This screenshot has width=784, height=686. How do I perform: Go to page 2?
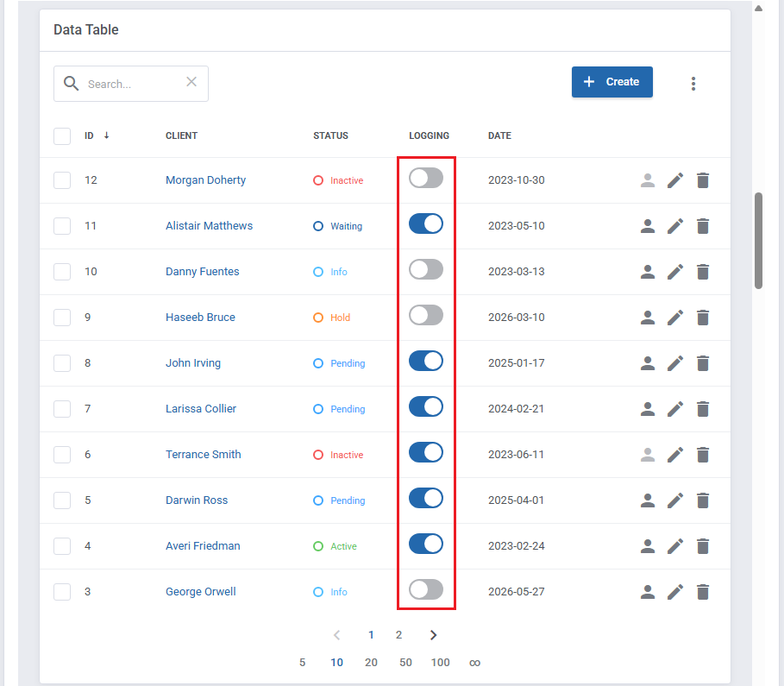pyautogui.click(x=398, y=635)
